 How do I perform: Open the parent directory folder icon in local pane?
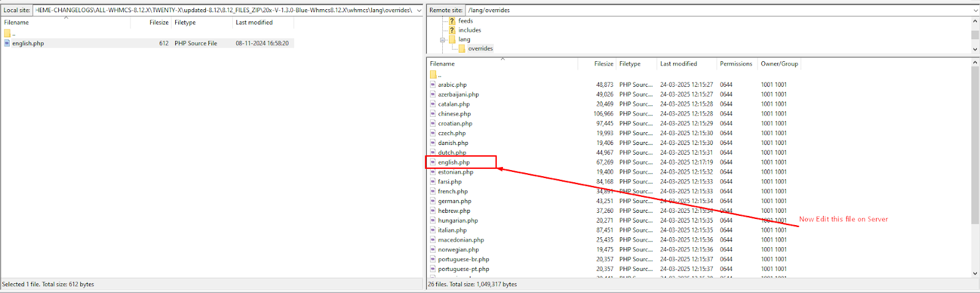(7, 34)
